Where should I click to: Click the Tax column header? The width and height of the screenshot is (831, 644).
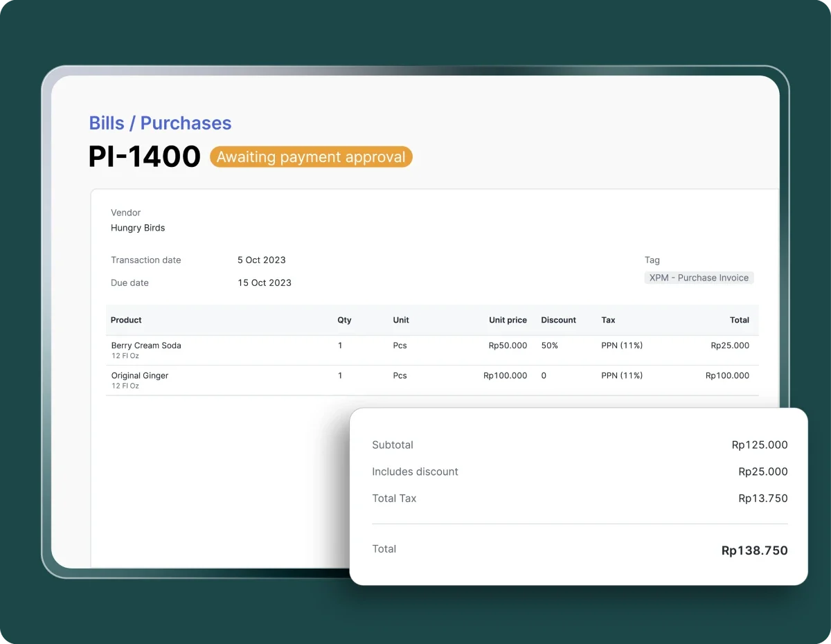[x=608, y=320]
